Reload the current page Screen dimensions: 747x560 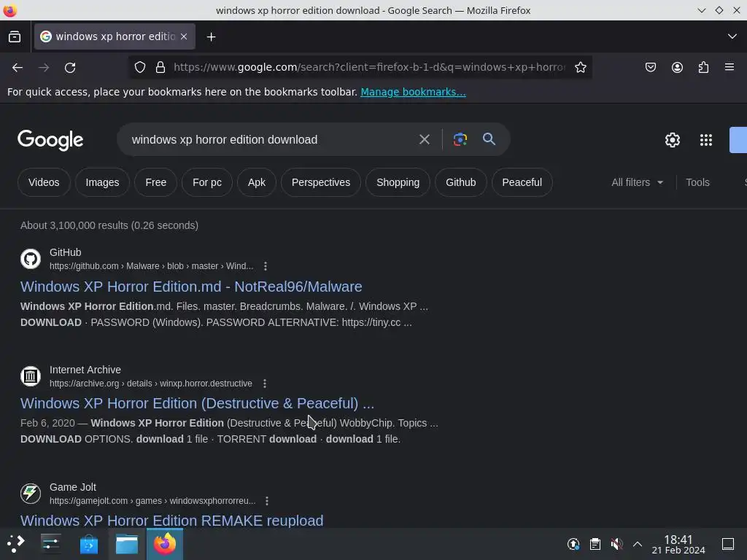pos(70,68)
